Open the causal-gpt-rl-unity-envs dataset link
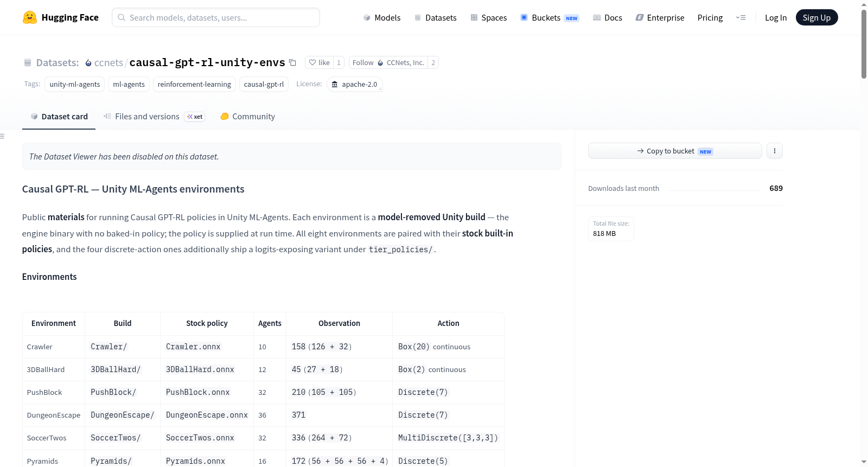 [207, 62]
